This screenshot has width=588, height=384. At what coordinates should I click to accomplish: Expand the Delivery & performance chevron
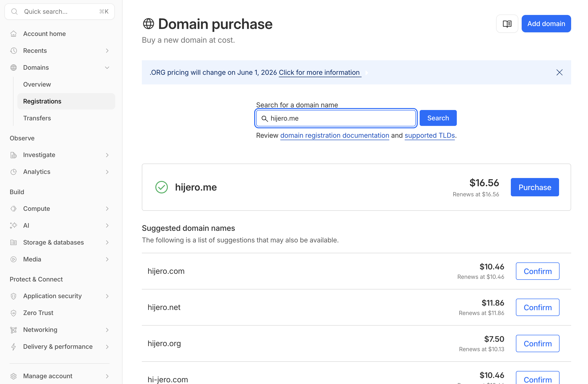click(x=107, y=347)
